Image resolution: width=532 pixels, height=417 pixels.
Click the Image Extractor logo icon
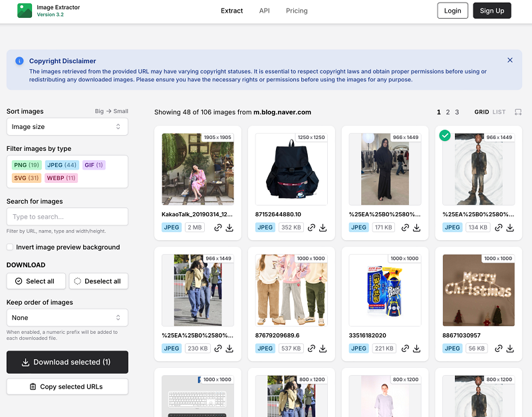25,11
